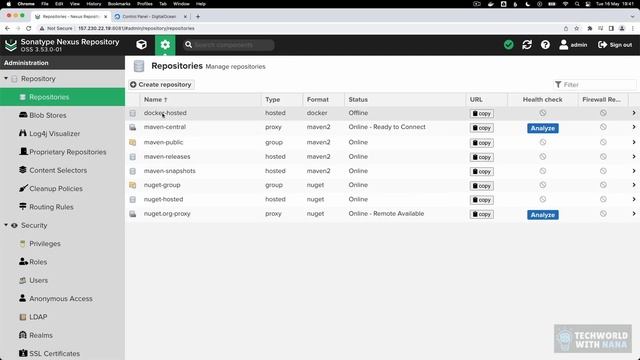Viewport: 640px width, 360px height.
Task: Open the View menu in menu bar
Action: tap(75, 4)
